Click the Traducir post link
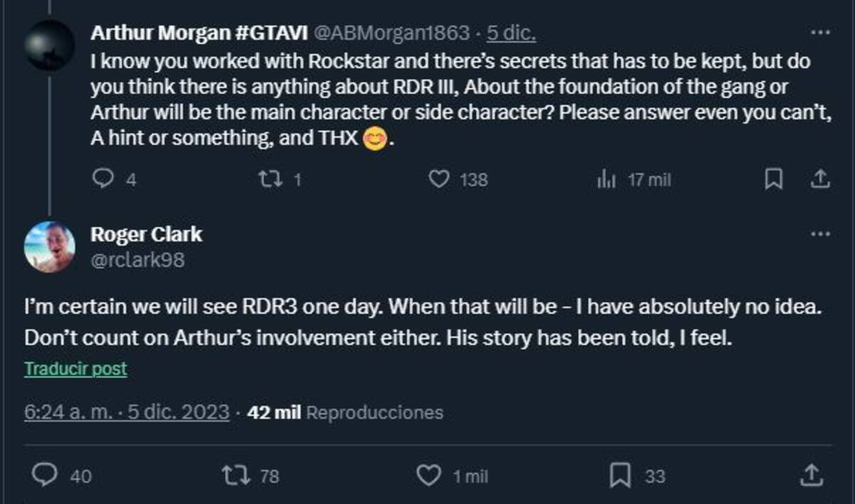The height and width of the screenshot is (504, 855). tap(76, 369)
